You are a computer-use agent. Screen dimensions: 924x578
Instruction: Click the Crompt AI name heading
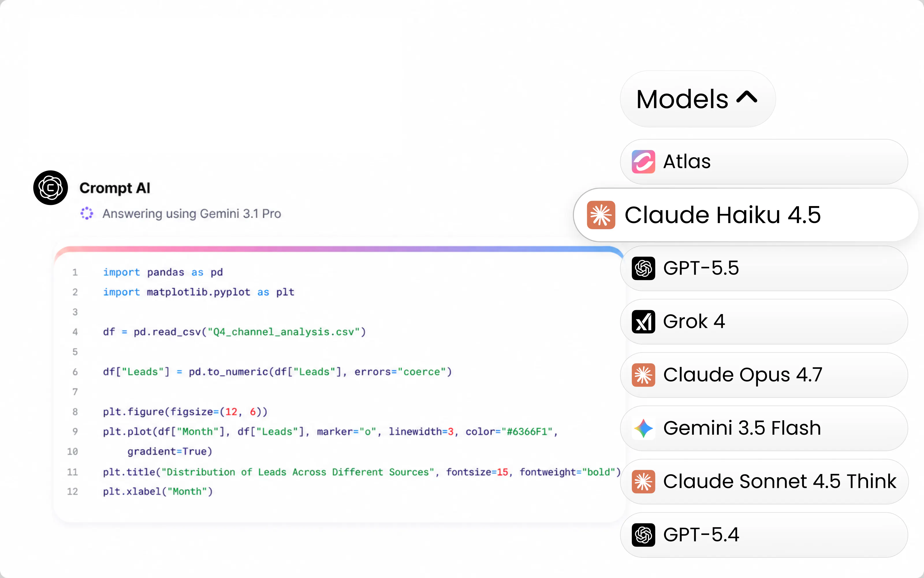(115, 188)
